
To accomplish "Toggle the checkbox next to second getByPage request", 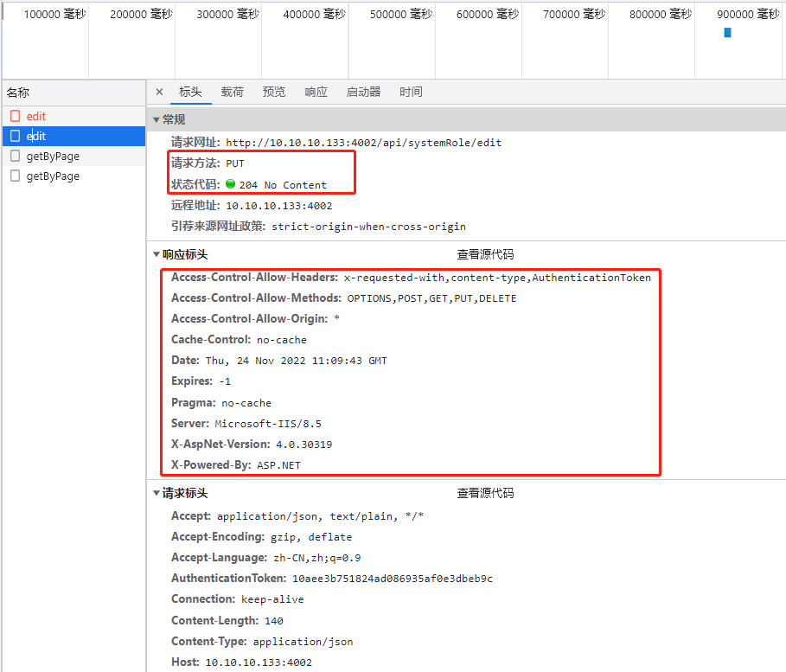I will (14, 175).
